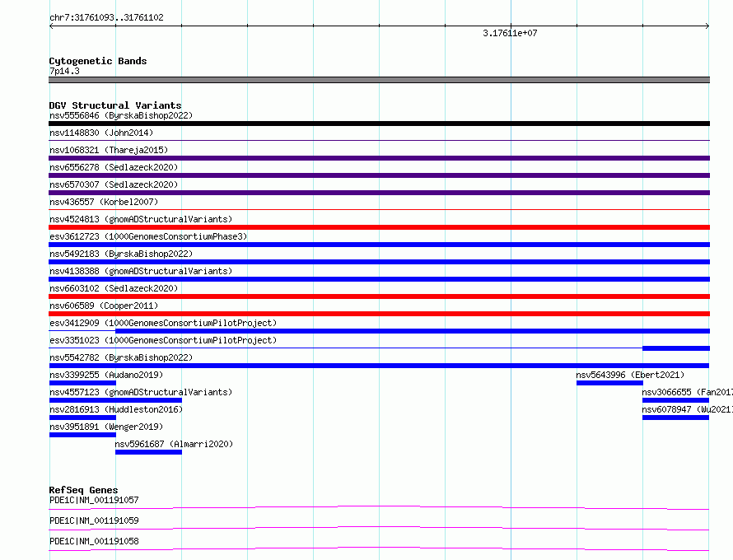Select thick blue bar under esv3412909
Screen dimensions: 733x560
[413, 331]
